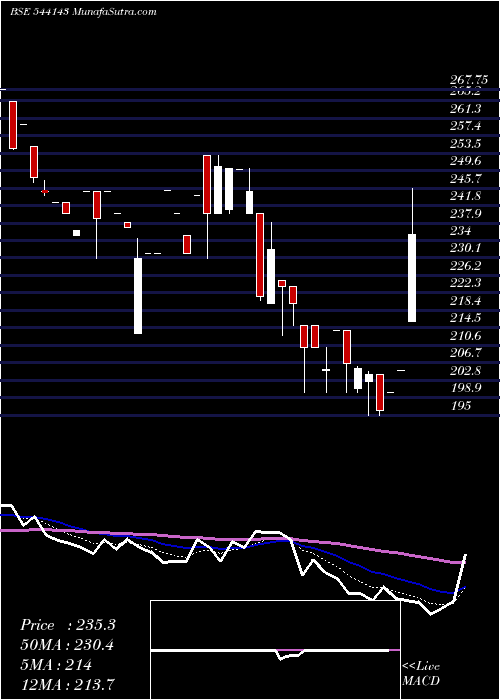Select the 198.9 price level label
The height and width of the screenshot is (700, 500).
(x=466, y=388)
